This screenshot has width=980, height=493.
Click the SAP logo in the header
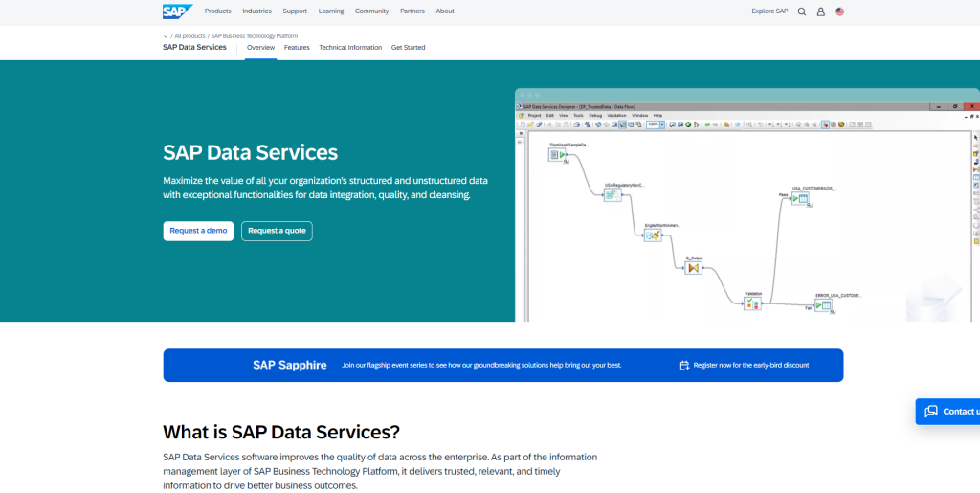coord(177,11)
